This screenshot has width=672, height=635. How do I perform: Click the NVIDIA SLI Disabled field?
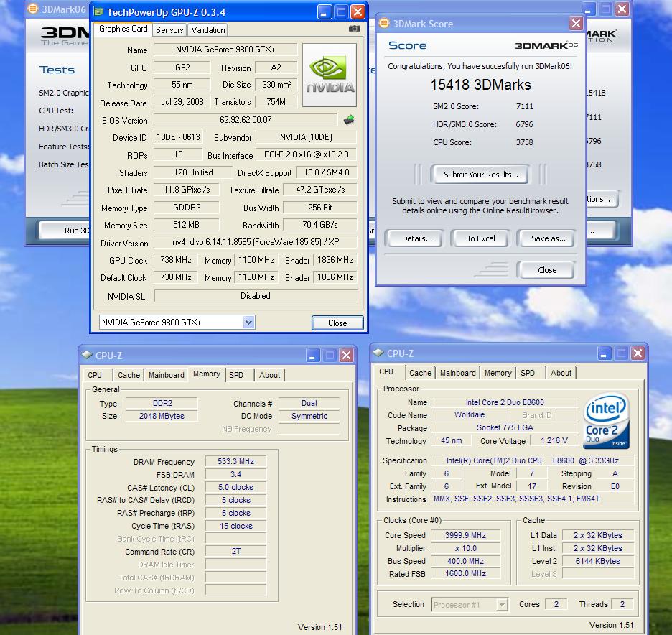coord(256,296)
